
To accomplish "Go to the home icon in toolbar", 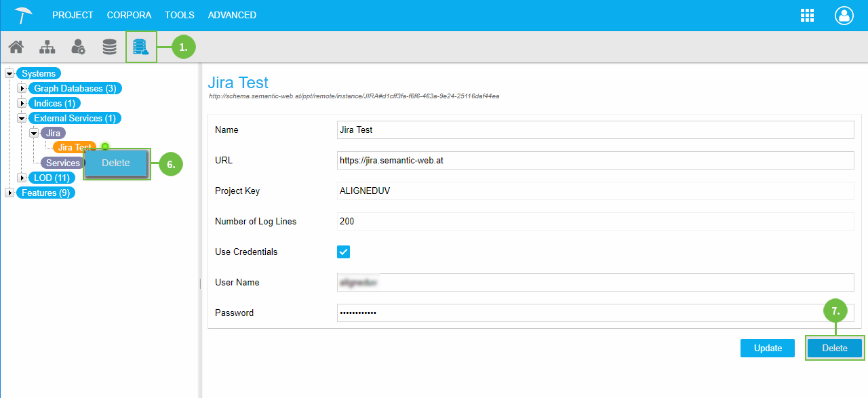I will (16, 47).
